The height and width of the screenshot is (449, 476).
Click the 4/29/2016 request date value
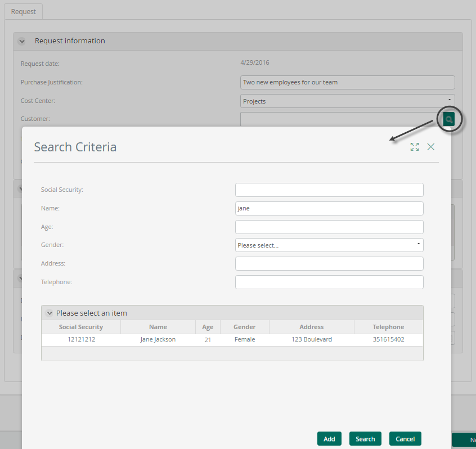click(255, 62)
